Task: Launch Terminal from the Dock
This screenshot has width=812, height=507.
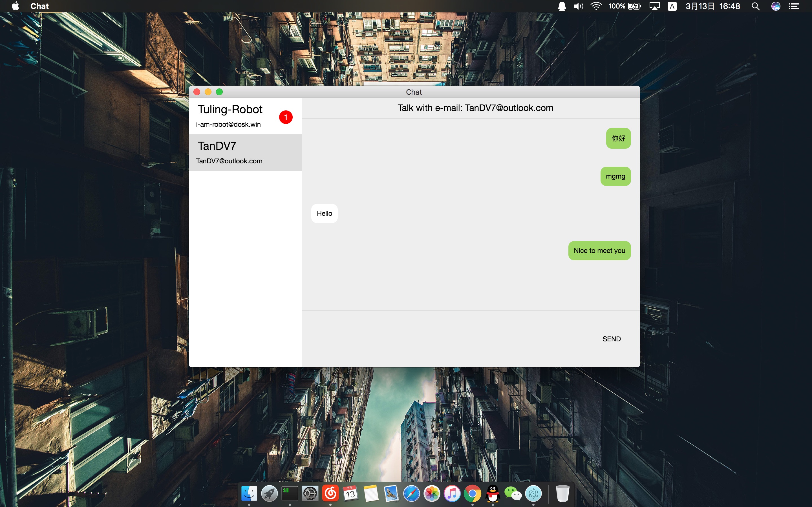Action: [x=290, y=493]
